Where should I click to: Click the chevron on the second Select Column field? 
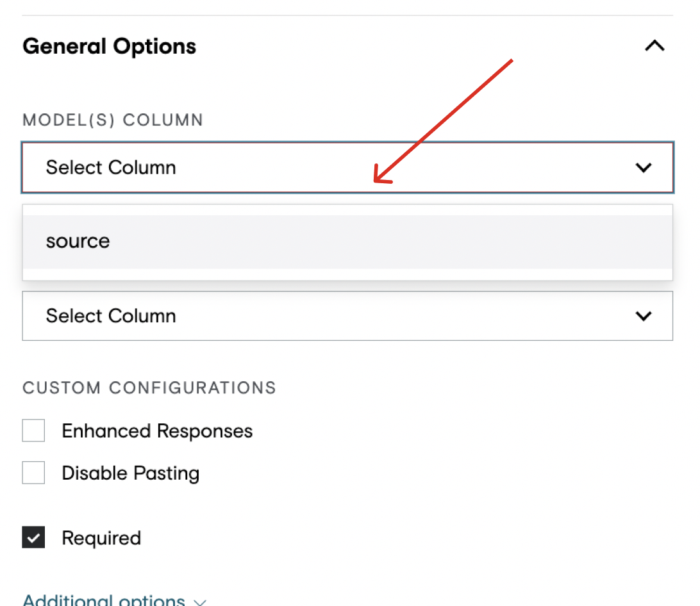click(x=644, y=316)
